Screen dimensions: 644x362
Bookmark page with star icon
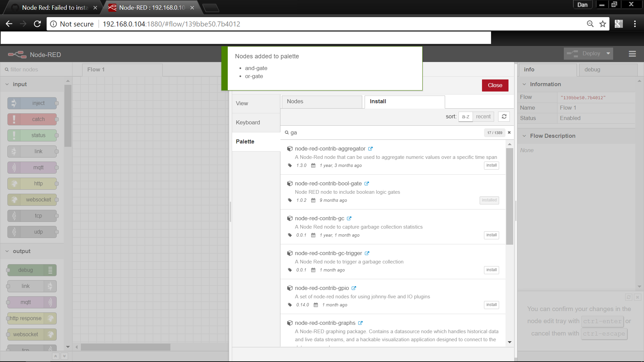[x=603, y=24]
